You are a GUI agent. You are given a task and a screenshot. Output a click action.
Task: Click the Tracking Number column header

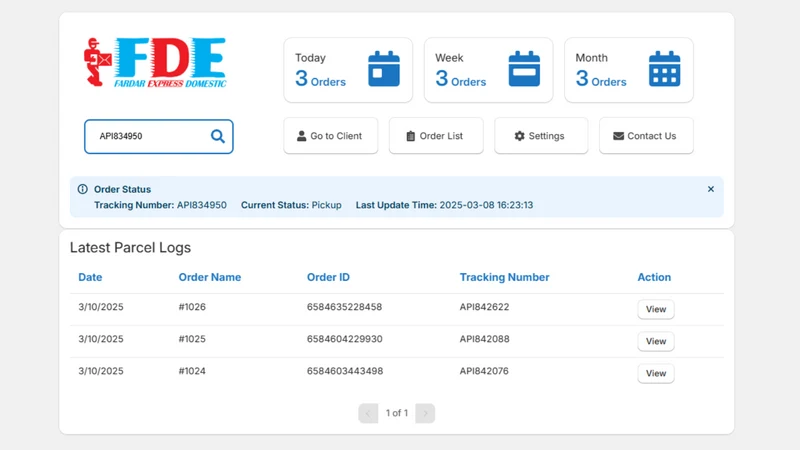(x=505, y=277)
